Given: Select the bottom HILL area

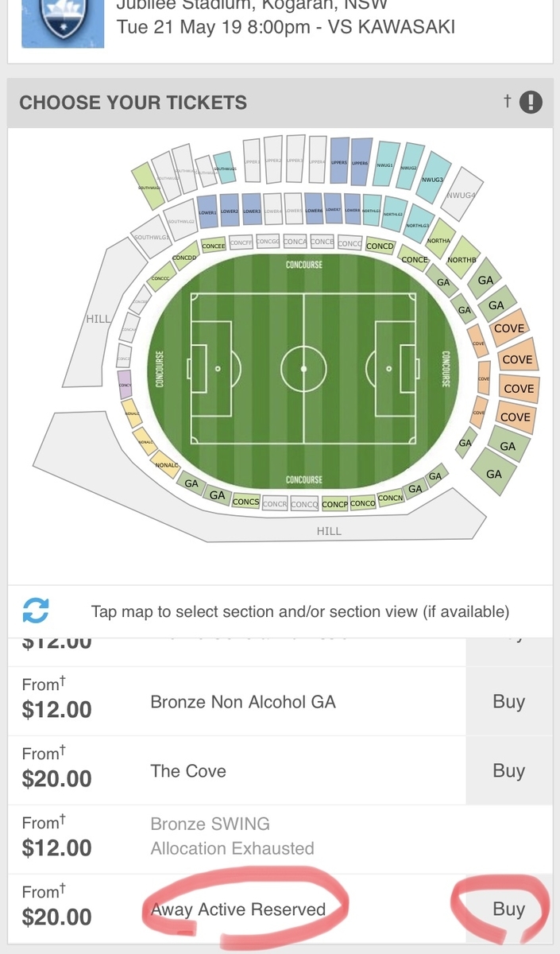Looking at the screenshot, I should click(330, 530).
